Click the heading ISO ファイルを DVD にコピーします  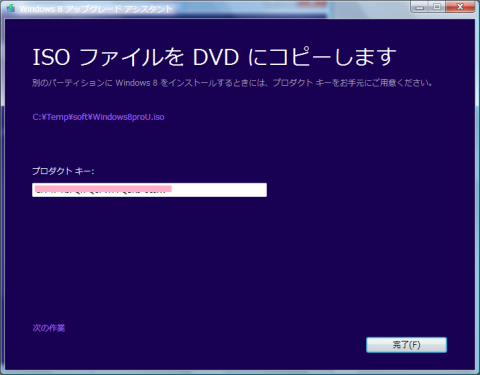tap(215, 57)
